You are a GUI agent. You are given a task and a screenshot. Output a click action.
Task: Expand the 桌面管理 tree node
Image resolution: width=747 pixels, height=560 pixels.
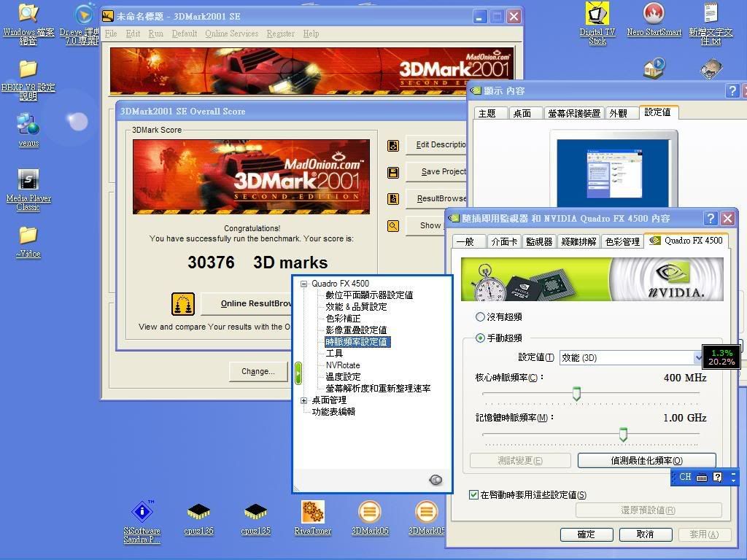(x=303, y=400)
